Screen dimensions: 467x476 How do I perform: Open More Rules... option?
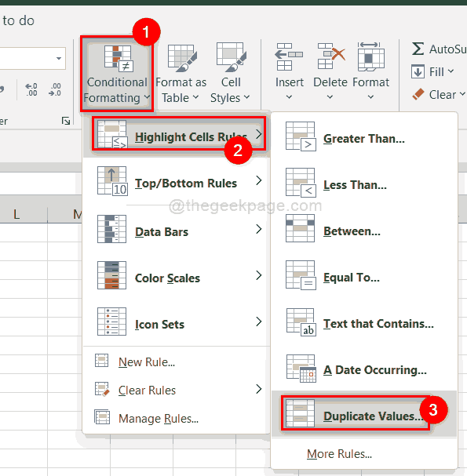click(x=364, y=454)
